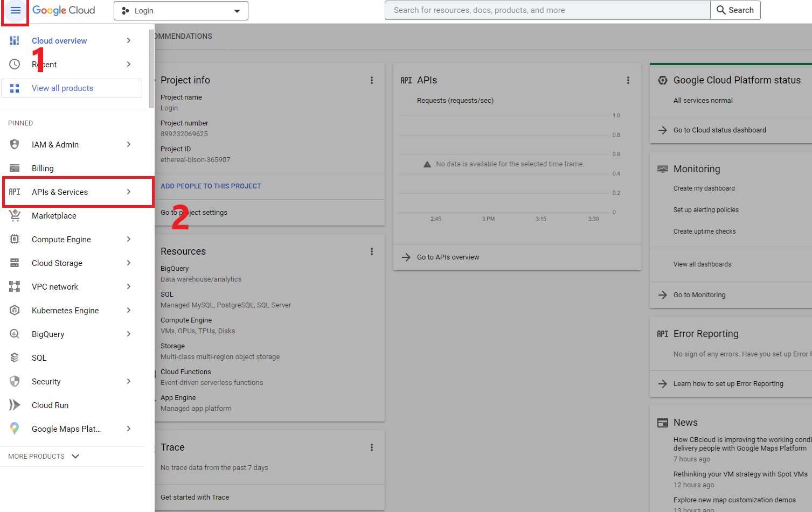
Task: Click the Compute Engine chip icon
Action: point(15,239)
